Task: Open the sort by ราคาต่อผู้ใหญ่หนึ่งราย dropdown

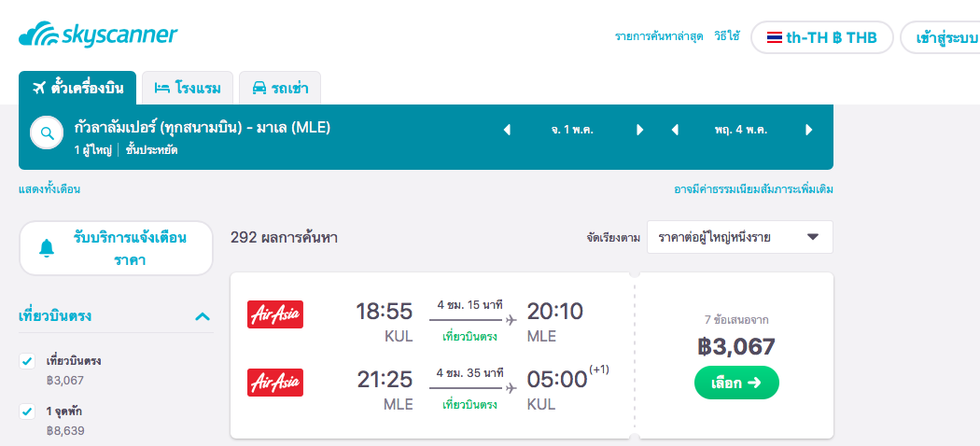Action: 739,237
